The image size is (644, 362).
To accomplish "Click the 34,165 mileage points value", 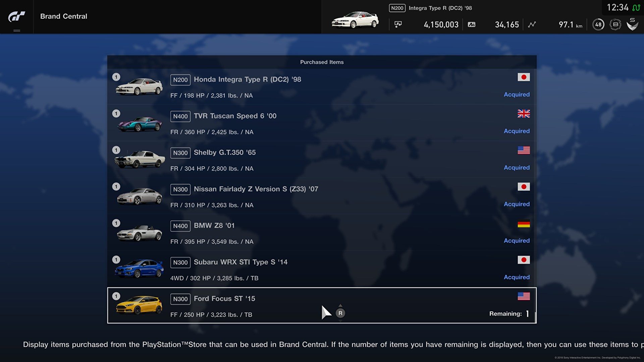I will click(x=507, y=24).
